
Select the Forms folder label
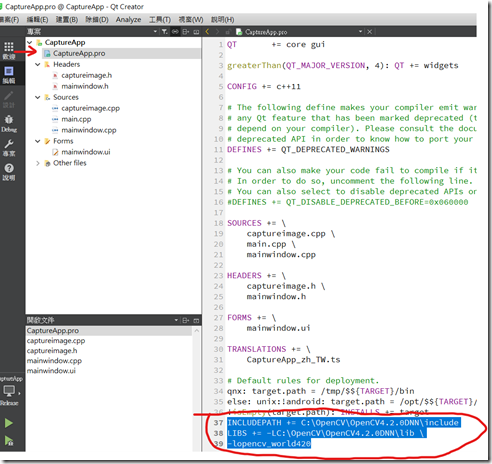click(x=63, y=141)
